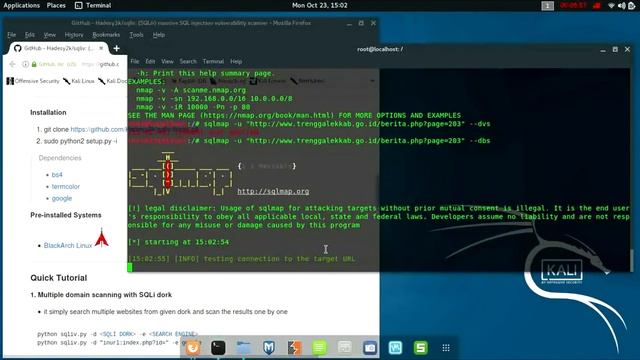Viewport: 640px width, 360px height.
Task: Open the terminal window File menu
Action: tap(135, 61)
